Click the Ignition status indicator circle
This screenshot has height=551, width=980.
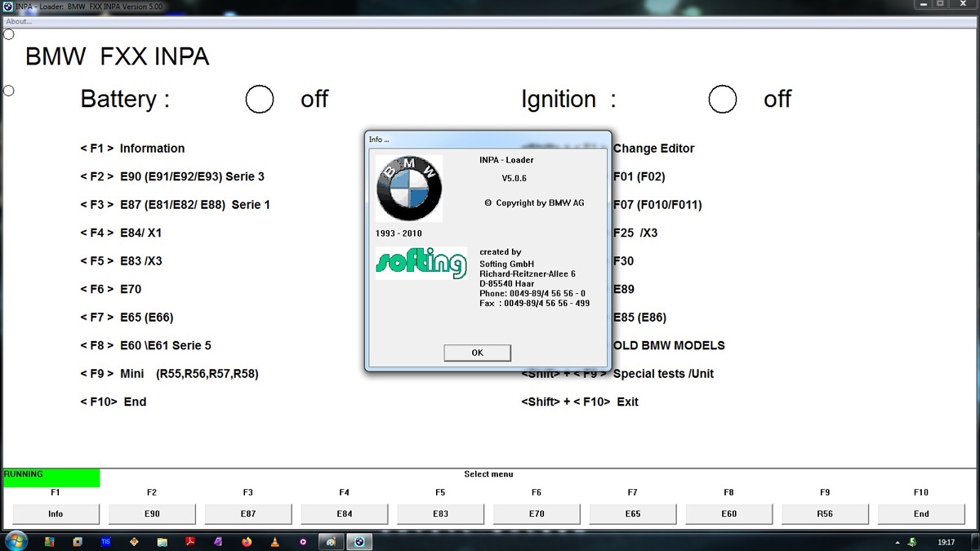(723, 100)
